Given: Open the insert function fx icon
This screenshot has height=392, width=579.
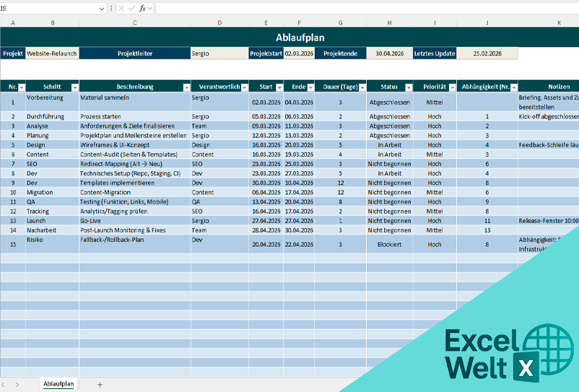Looking at the screenshot, I should point(142,8).
